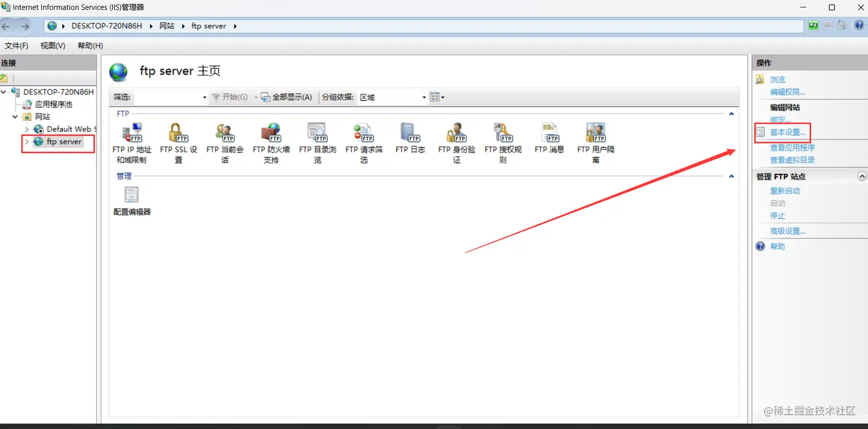The width and height of the screenshot is (868, 429).
Task: Click inside the Filter (筛选) input field
Action: [167, 97]
